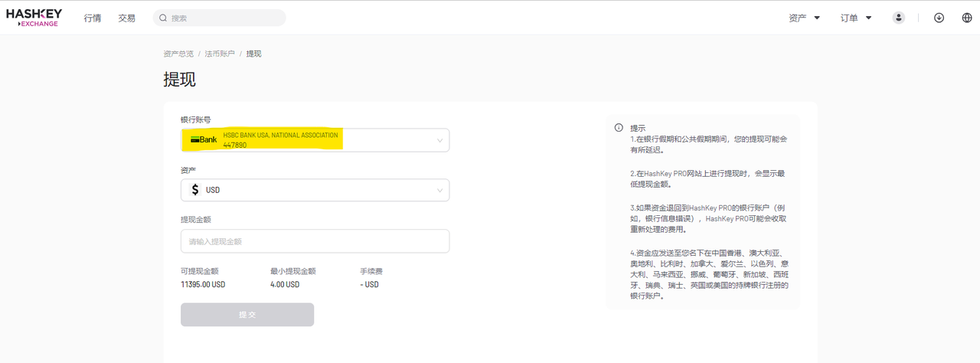Click the 4.00 USD minimum amount
980x363 pixels.
point(285,284)
